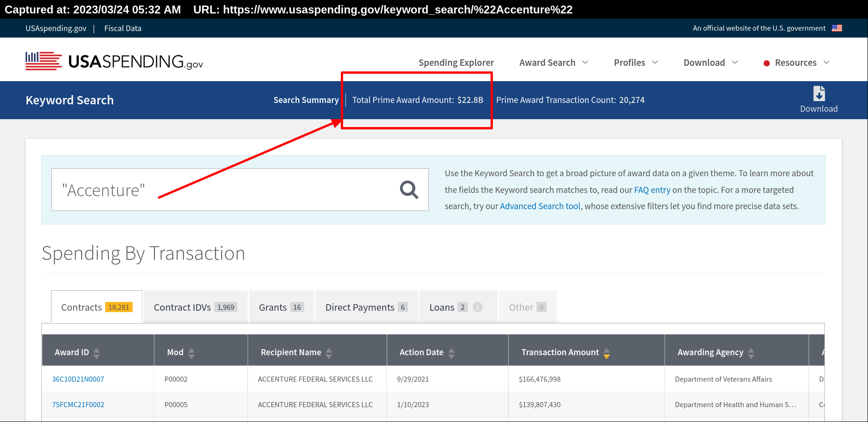Switch to the Contract IDVs tab
Screen dimensions: 868x422
[195, 307]
